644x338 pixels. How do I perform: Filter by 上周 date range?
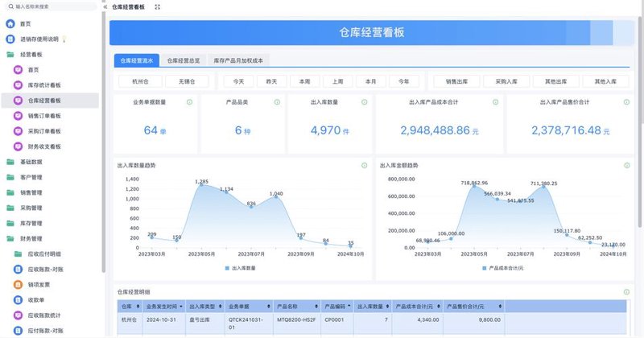tap(337, 81)
